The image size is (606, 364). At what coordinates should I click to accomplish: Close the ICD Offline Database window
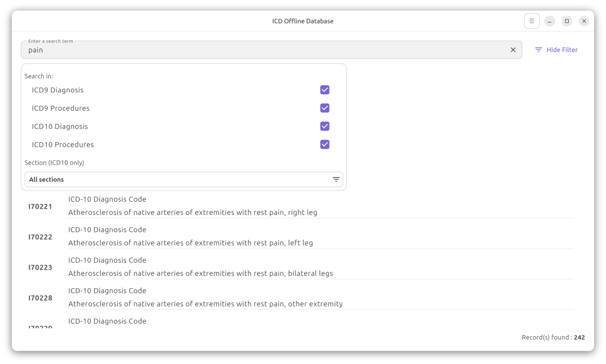pos(584,21)
